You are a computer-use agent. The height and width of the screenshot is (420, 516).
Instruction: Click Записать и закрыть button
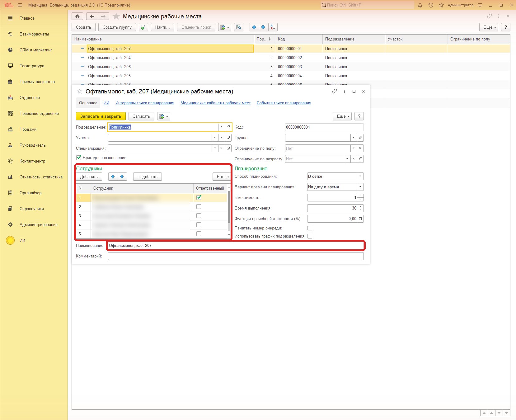click(101, 116)
